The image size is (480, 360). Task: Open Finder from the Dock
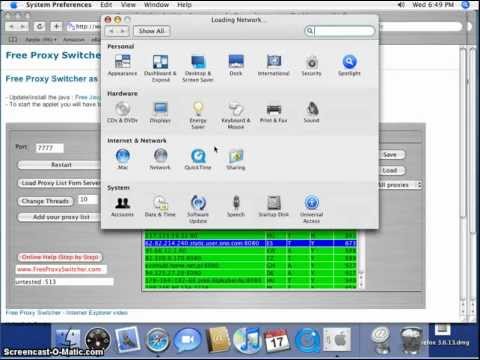[x=68, y=340]
